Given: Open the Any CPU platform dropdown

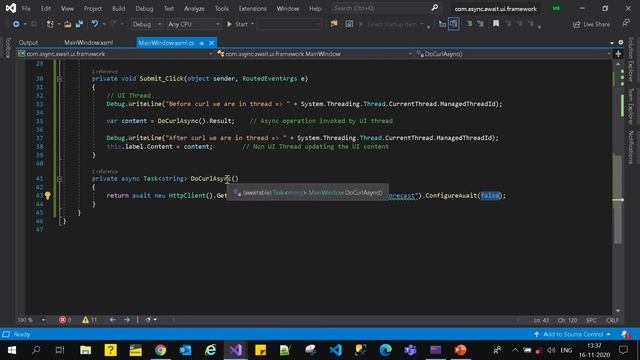Looking at the screenshot, I should coord(193,24).
